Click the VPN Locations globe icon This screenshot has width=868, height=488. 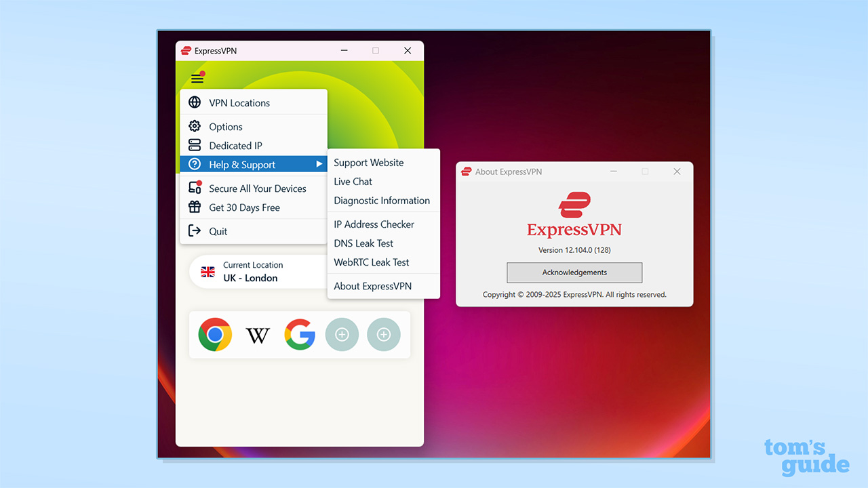click(x=195, y=102)
